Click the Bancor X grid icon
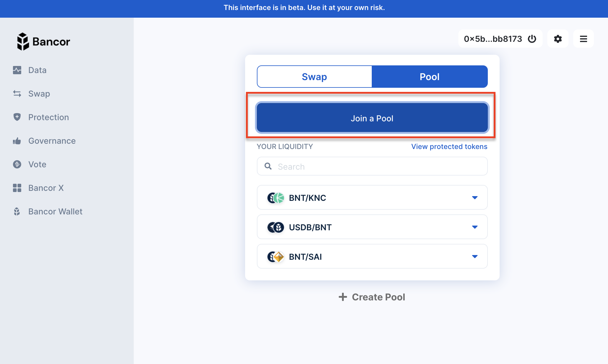Viewport: 608px width, 364px height. (17, 188)
